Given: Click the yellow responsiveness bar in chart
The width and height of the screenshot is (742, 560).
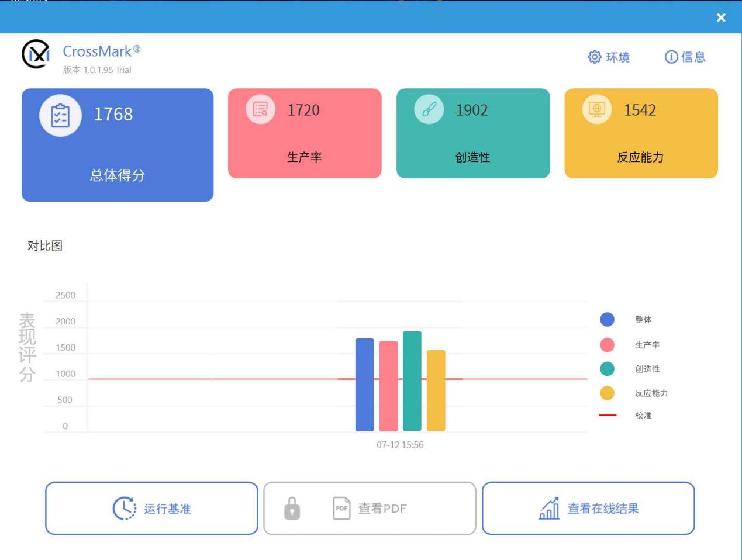Looking at the screenshot, I should (436, 390).
